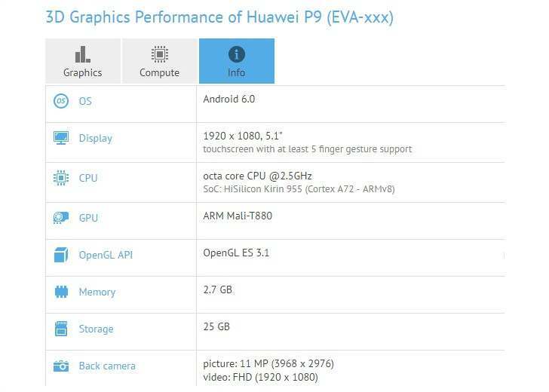Click the 2.7 GB memory value

pyautogui.click(x=218, y=289)
